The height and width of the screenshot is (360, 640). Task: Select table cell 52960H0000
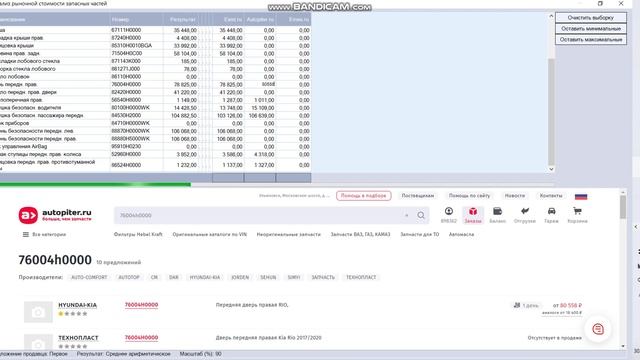pyautogui.click(x=136, y=154)
